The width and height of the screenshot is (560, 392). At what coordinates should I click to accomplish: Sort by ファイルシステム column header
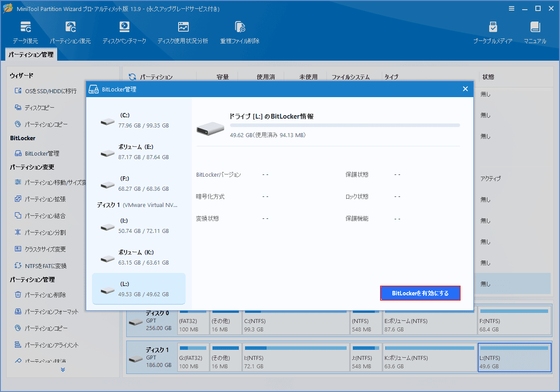351,77
